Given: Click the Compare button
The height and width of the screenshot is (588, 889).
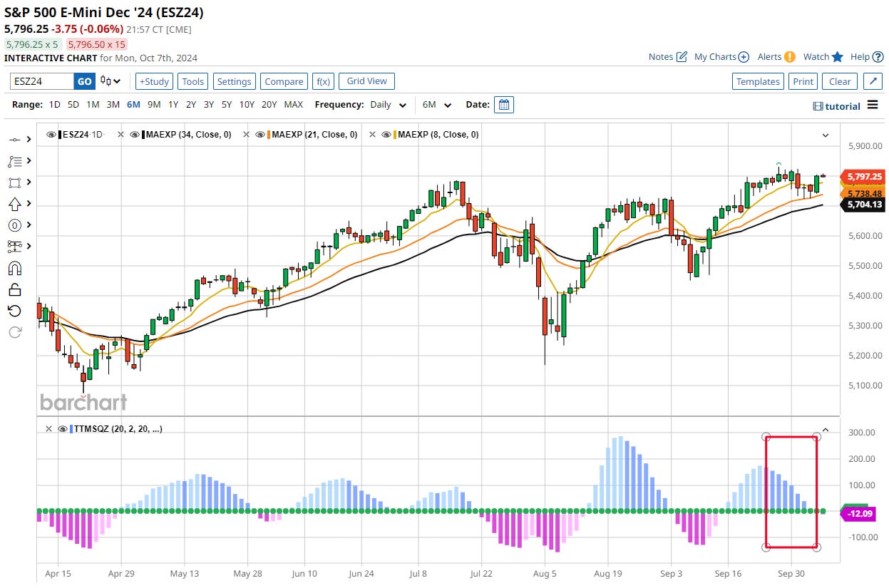Looking at the screenshot, I should pyautogui.click(x=284, y=81).
